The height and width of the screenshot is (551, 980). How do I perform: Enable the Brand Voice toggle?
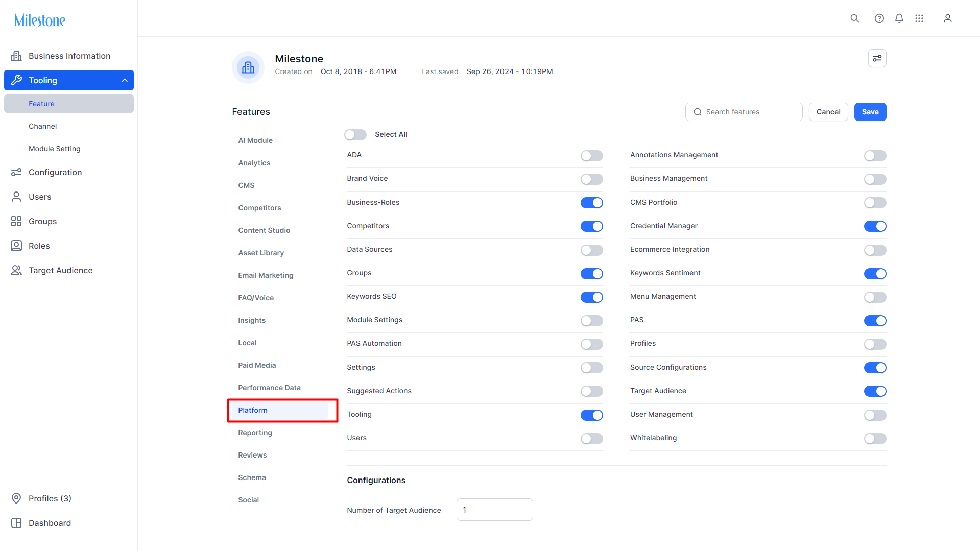tap(592, 179)
